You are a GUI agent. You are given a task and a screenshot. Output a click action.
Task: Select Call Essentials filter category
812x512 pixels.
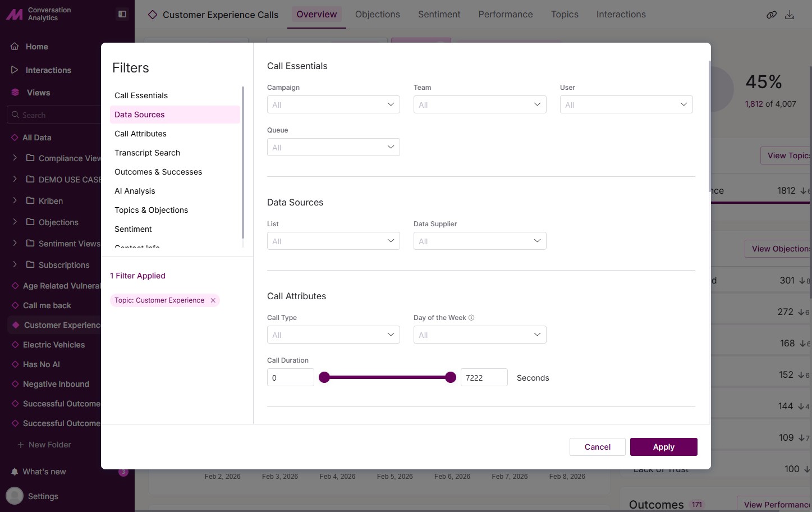(x=175, y=95)
